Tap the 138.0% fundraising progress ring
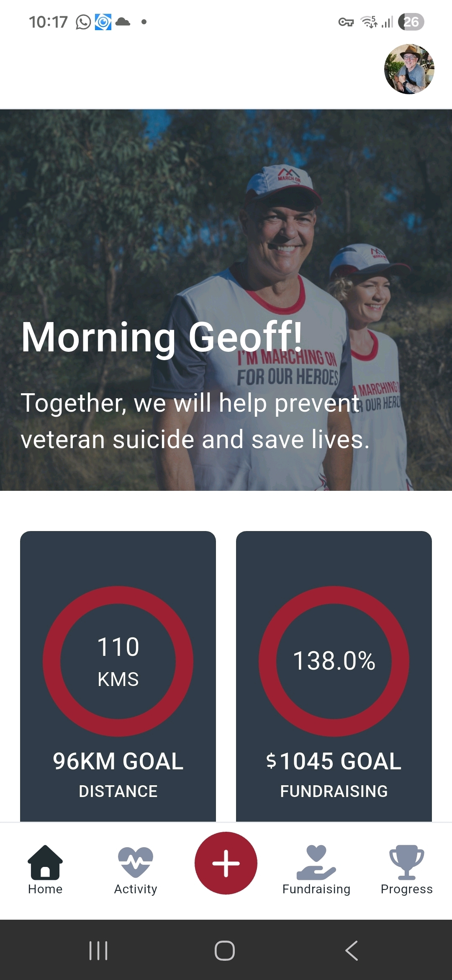The height and width of the screenshot is (980, 452). 334,661
